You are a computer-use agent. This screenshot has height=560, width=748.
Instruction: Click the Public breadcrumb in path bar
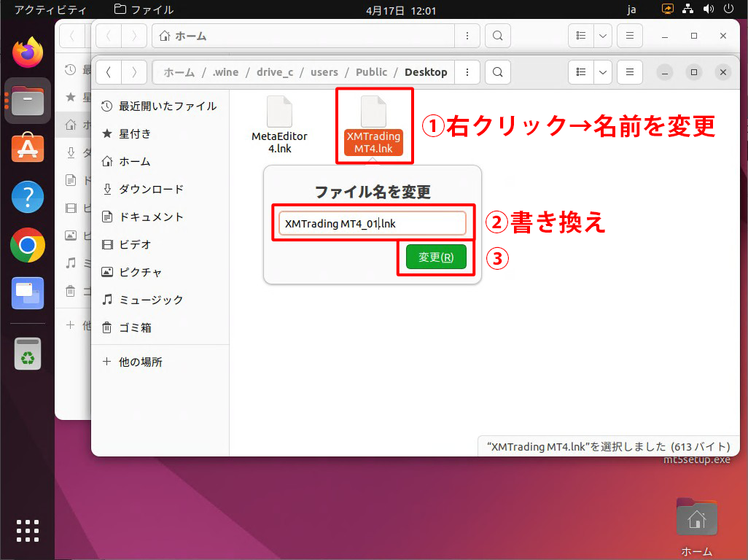pos(371,72)
